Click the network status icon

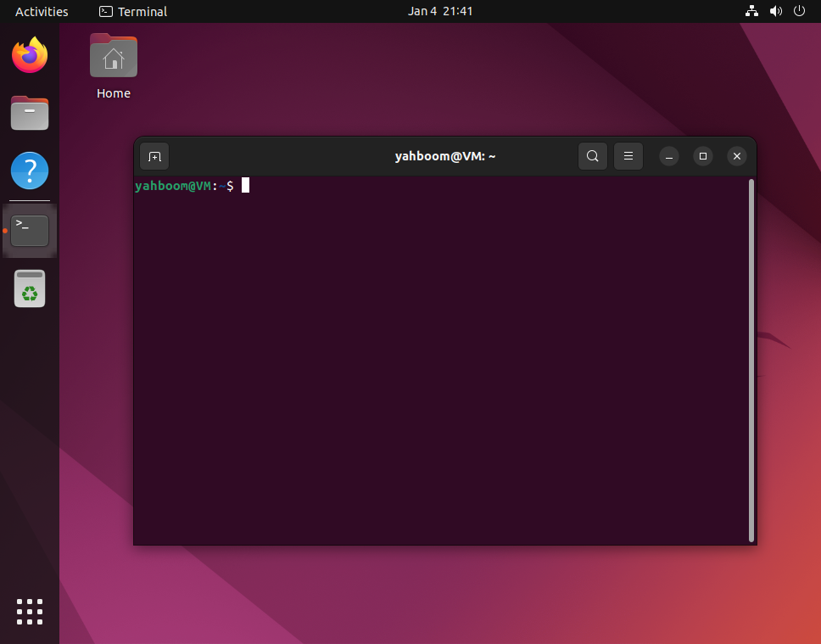[x=751, y=11]
